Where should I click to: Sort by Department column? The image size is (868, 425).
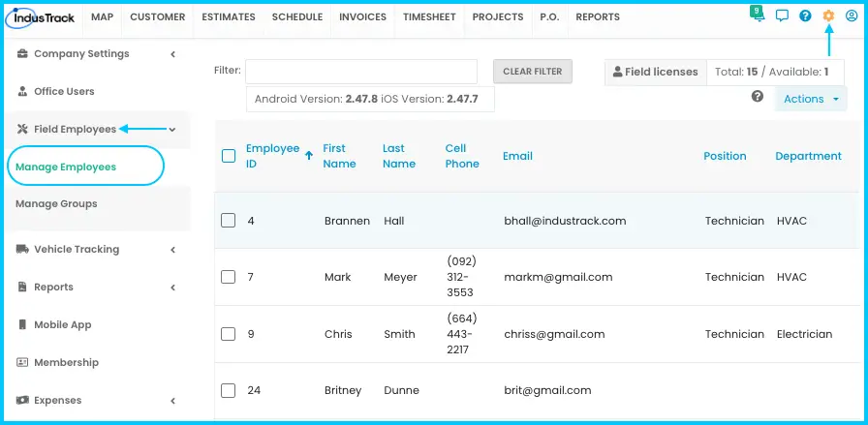click(x=808, y=156)
